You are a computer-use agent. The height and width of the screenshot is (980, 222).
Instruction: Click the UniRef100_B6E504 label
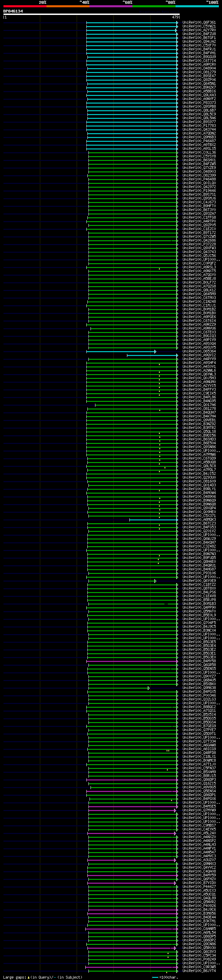[199, 443]
